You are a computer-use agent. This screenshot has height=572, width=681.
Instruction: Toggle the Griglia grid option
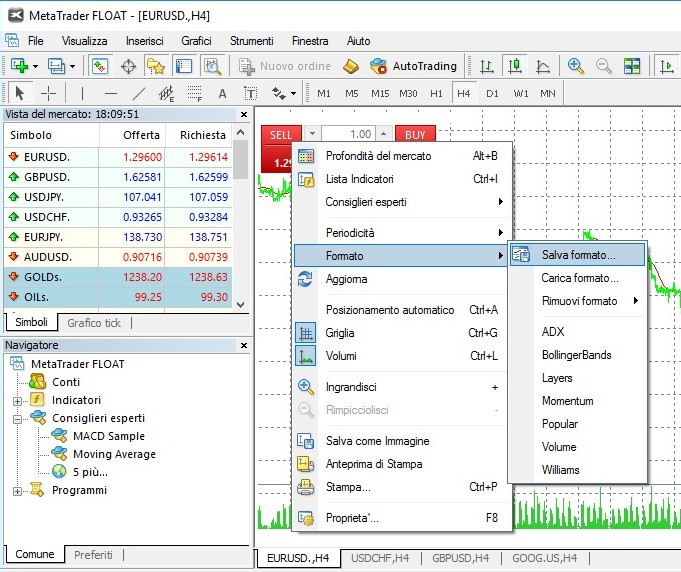tap(340, 333)
